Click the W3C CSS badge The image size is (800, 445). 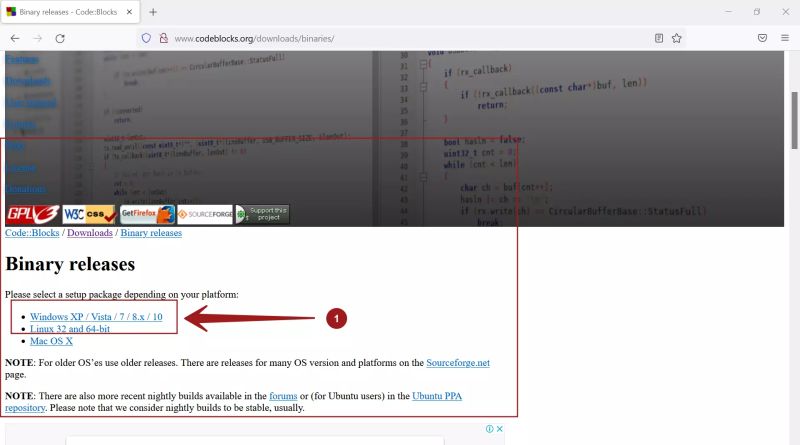pyautogui.click(x=89, y=214)
